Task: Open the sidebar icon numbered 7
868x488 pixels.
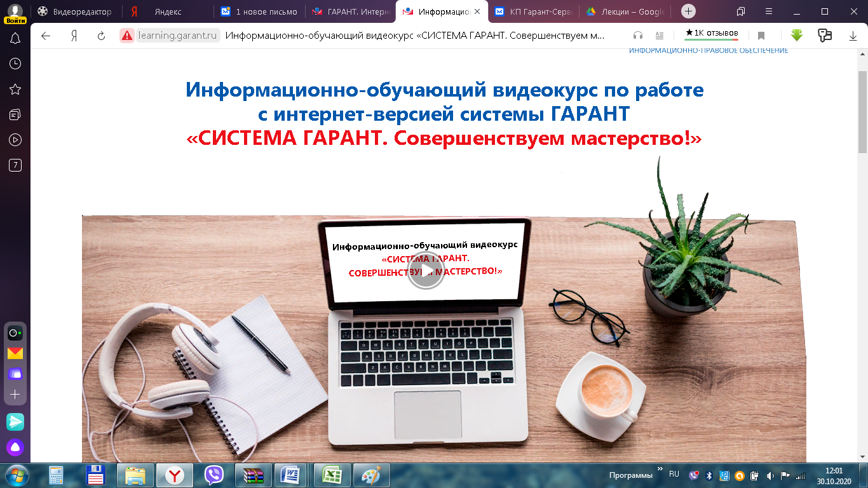Action: tap(15, 165)
